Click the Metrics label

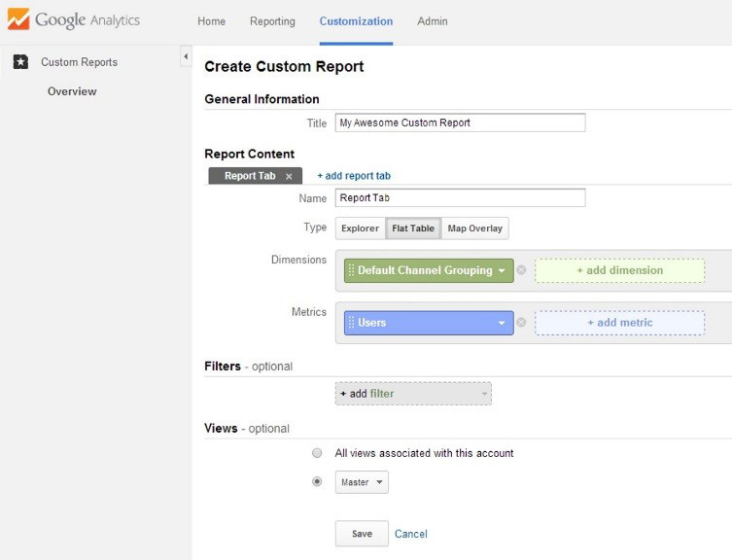pyautogui.click(x=308, y=312)
